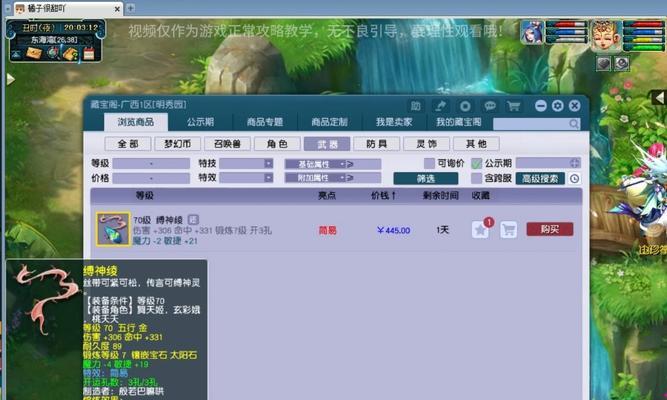Open the shopping cart in title bar
Screen dimensions: 667x400
[513, 106]
